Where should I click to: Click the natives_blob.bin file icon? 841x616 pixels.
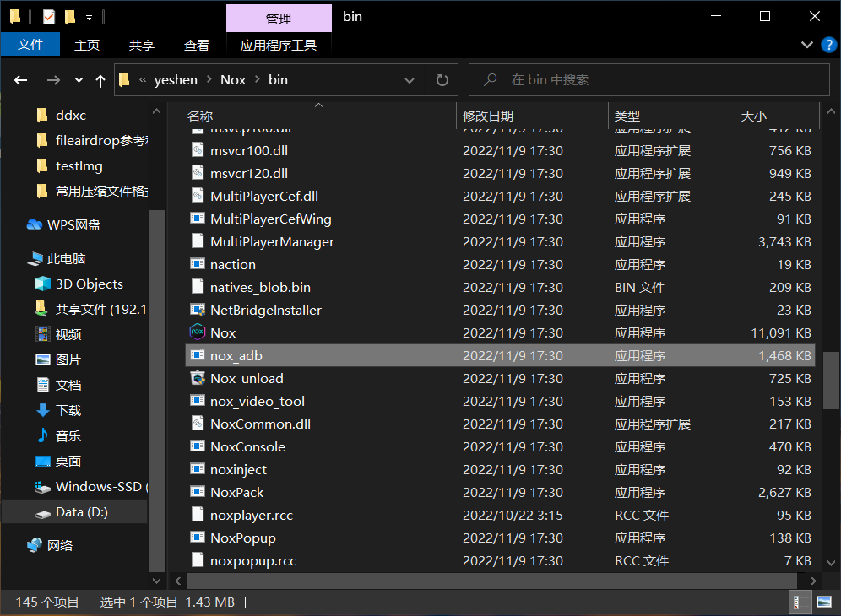coord(198,287)
